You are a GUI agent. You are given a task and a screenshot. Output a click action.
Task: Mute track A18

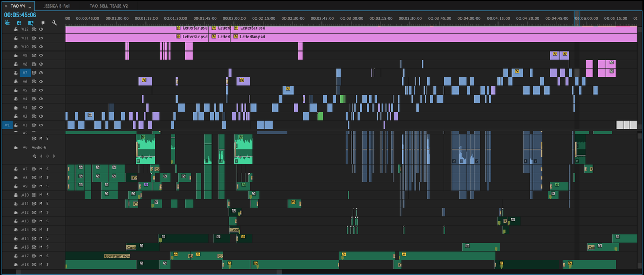tap(41, 265)
